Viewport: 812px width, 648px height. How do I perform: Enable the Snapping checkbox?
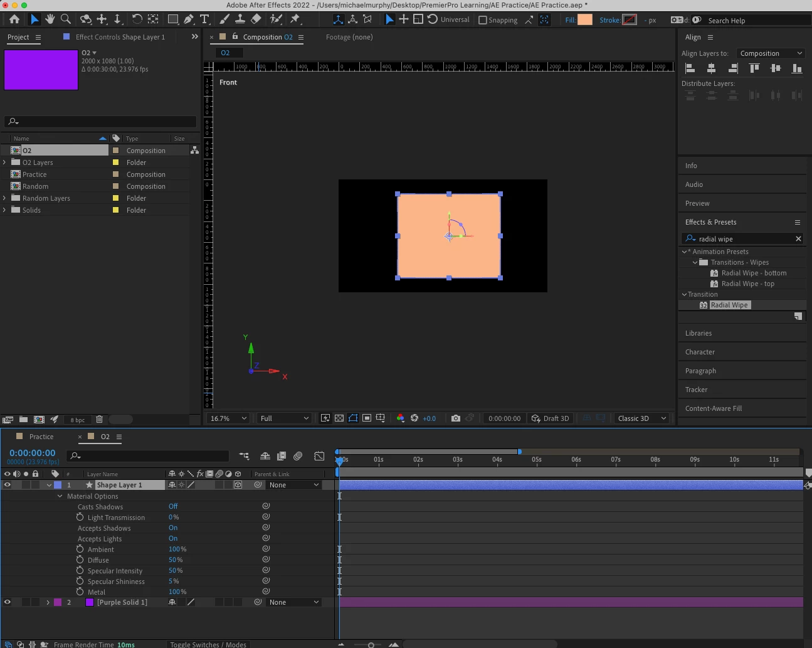pyautogui.click(x=483, y=20)
